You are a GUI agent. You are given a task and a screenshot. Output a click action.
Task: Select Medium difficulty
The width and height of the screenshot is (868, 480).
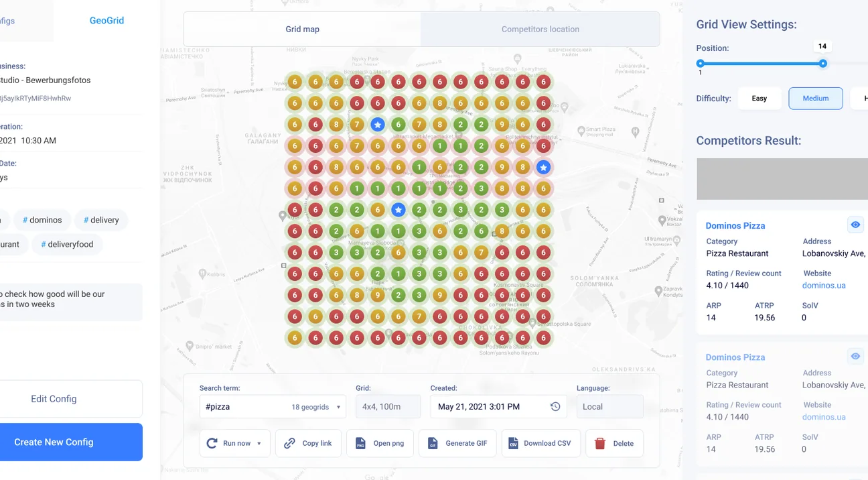[816, 98]
